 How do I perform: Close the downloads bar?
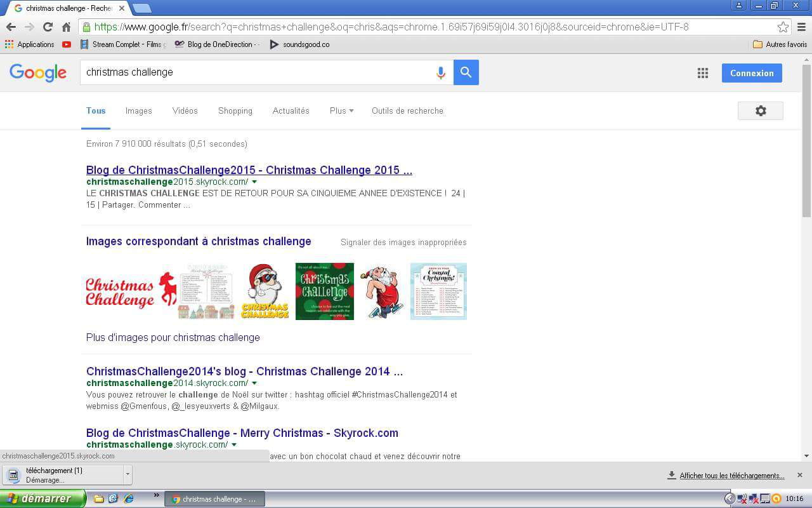pyautogui.click(x=800, y=475)
